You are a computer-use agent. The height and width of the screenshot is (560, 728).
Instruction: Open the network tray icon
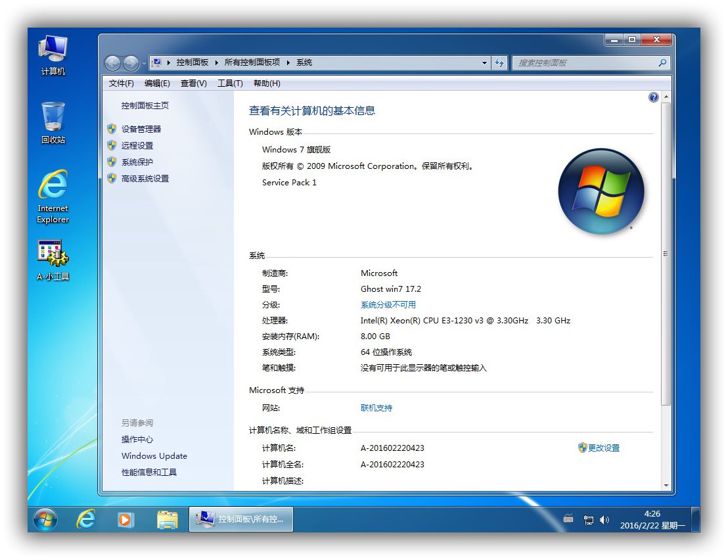(x=588, y=520)
